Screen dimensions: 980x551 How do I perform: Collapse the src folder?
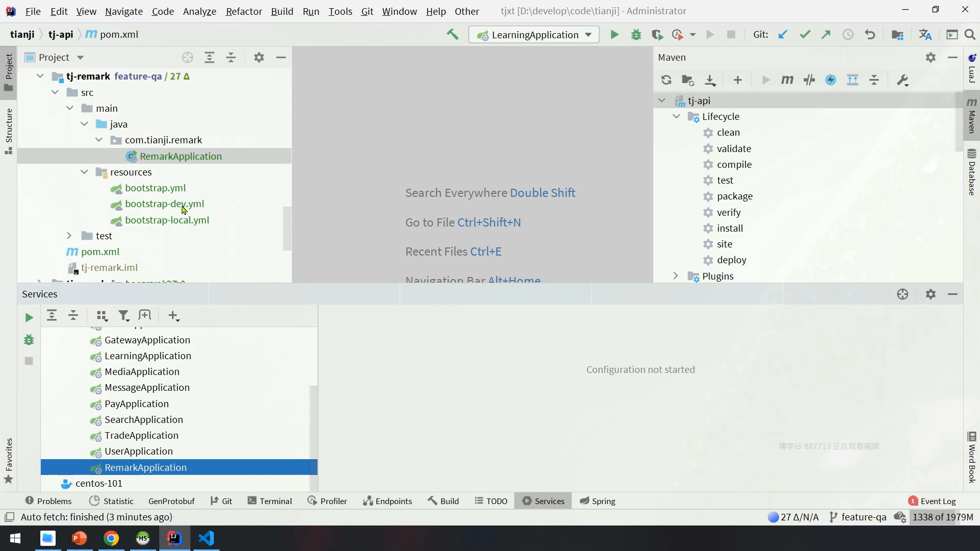55,92
